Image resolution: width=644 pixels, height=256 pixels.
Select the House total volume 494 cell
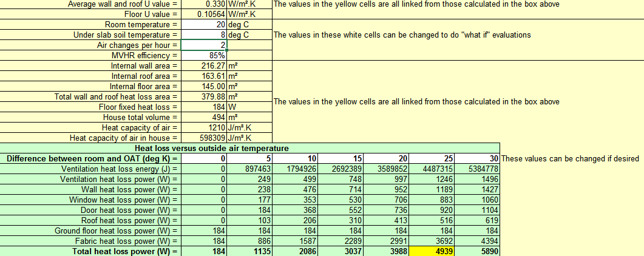pos(204,117)
